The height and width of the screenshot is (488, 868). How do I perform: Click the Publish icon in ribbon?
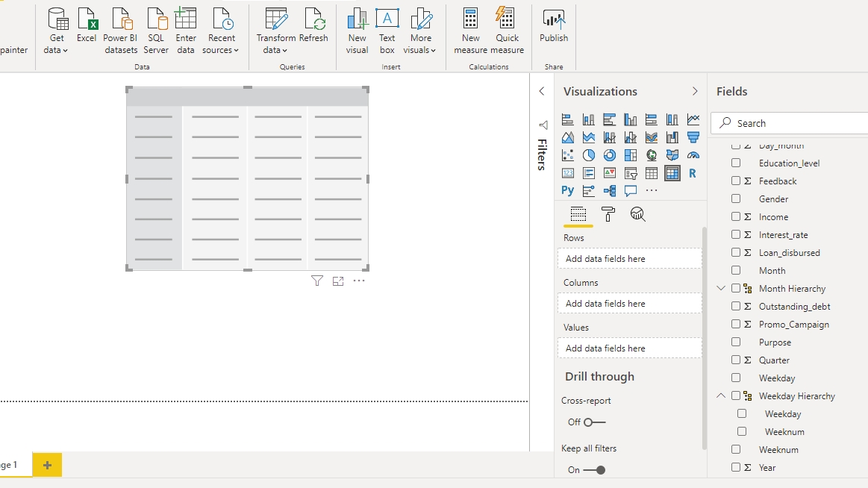[554, 27]
